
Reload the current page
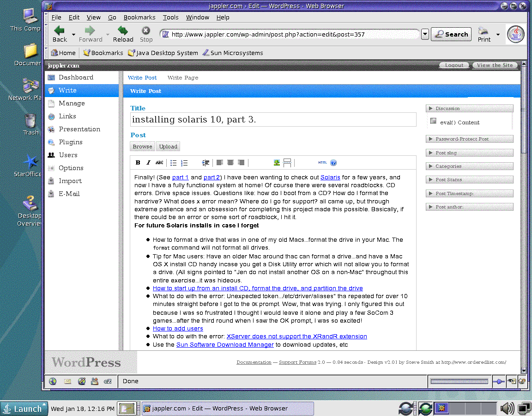tap(123, 34)
